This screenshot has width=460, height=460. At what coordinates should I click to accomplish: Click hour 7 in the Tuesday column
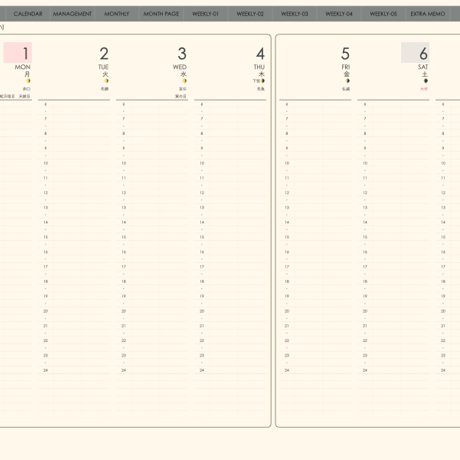point(46,119)
